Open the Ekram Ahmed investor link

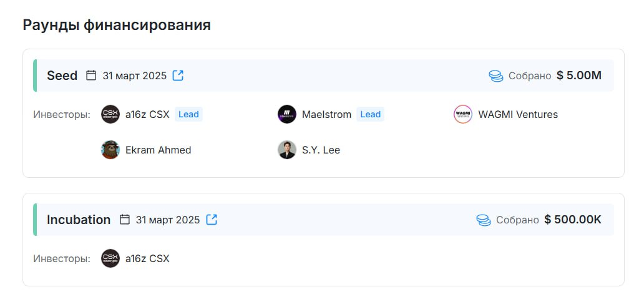pyautogui.click(x=158, y=150)
